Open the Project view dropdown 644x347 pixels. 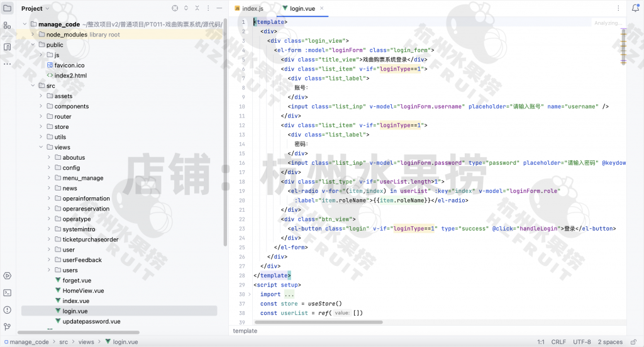point(35,8)
